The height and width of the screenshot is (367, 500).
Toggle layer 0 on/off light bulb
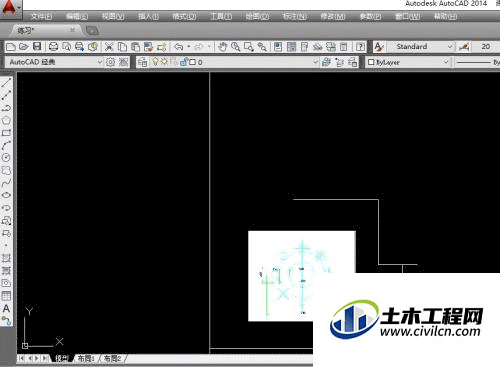pyautogui.click(x=155, y=62)
